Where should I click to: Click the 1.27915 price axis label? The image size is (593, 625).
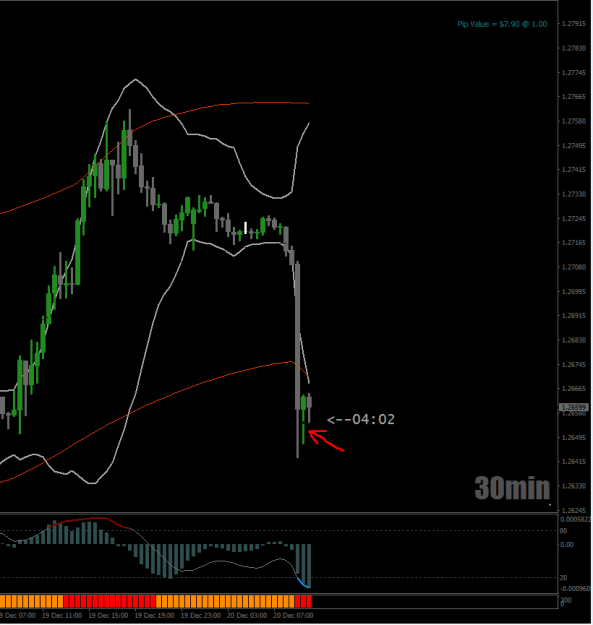574,24
